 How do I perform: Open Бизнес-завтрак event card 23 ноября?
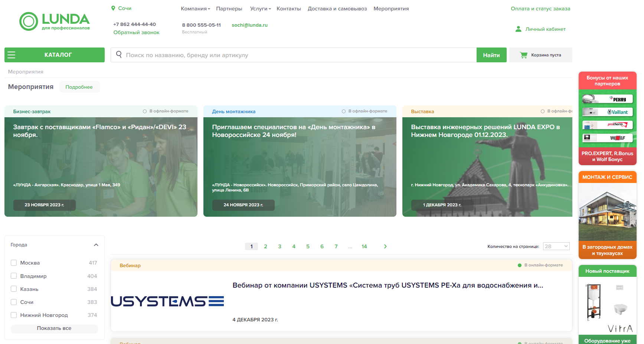[x=101, y=161]
